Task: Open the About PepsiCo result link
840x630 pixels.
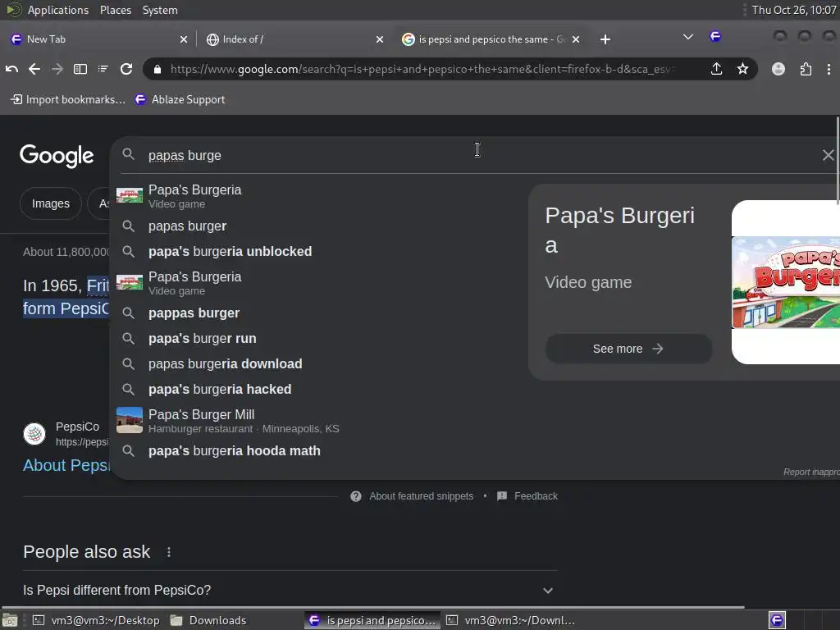Action: click(66, 466)
